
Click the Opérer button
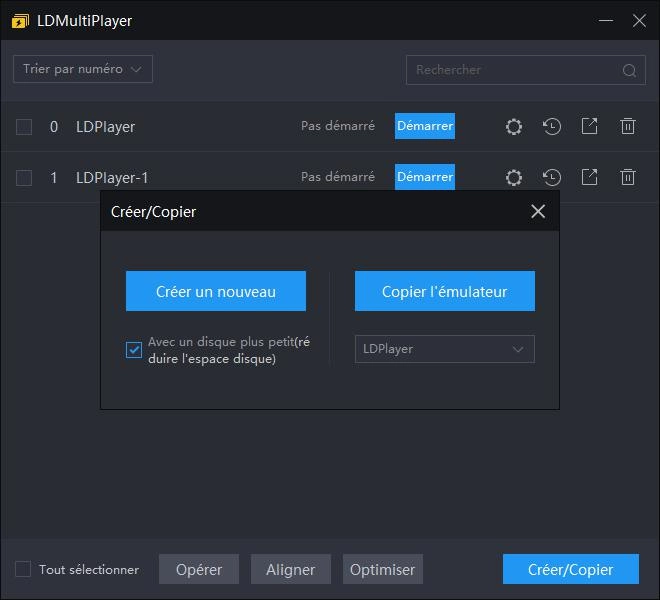pos(199,569)
